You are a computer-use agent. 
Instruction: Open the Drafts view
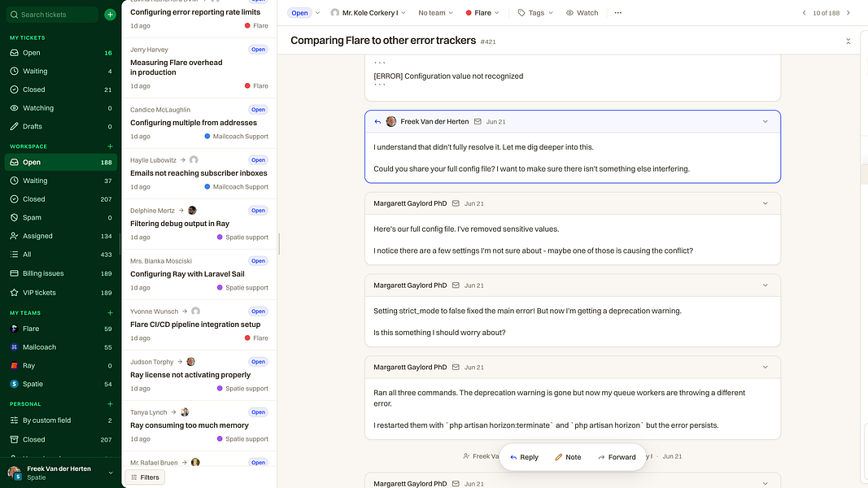point(61,126)
